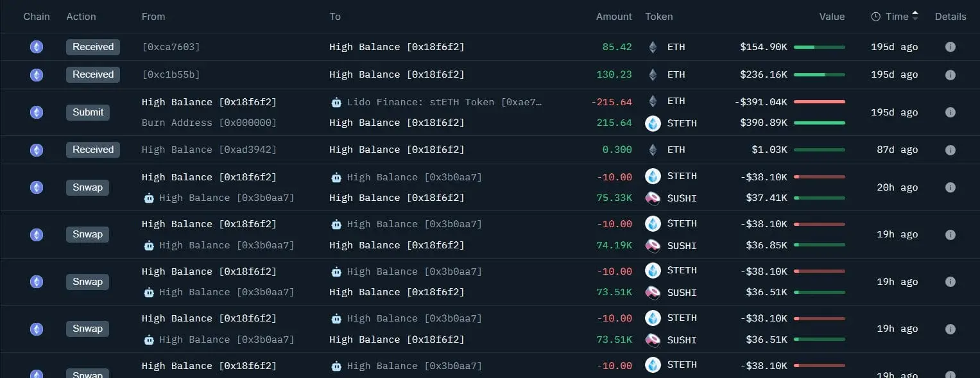Click the To column header
Screen dimensions: 980x378
pos(335,17)
